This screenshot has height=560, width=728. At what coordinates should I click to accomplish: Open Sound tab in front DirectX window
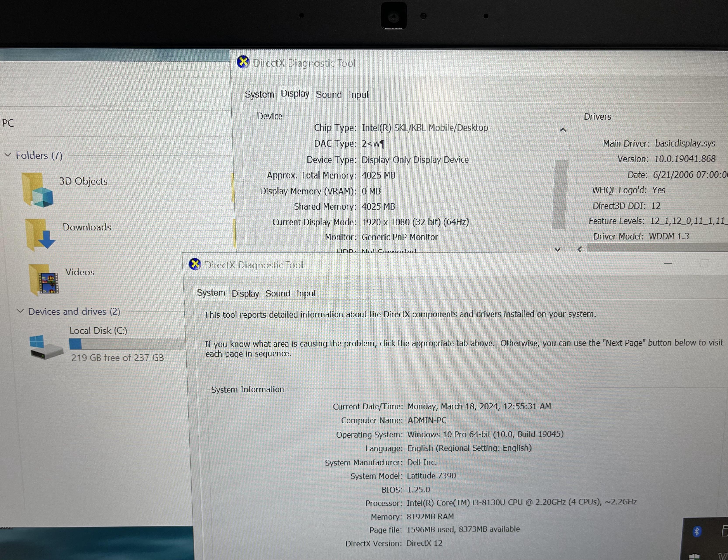click(x=277, y=294)
